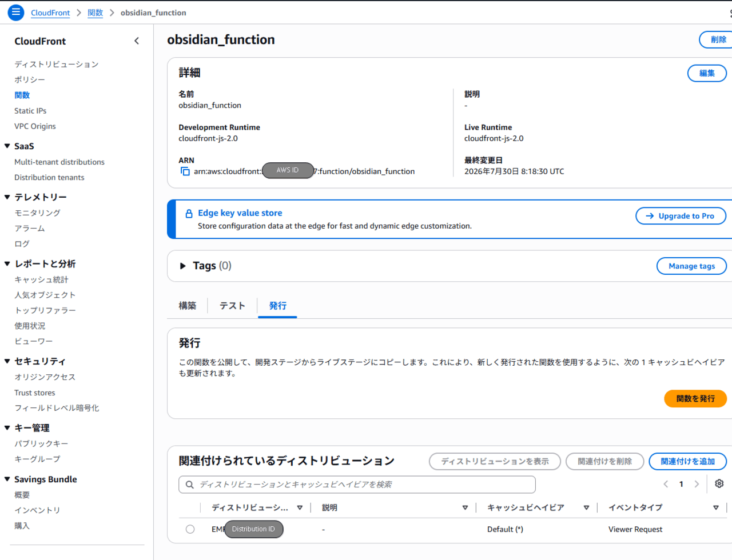Open ディストリビューション in the sidebar

click(x=57, y=64)
